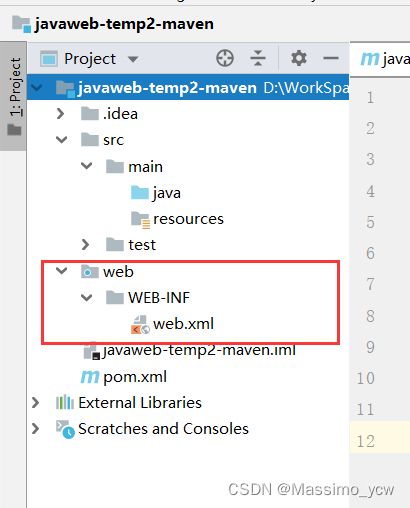The width and height of the screenshot is (410, 508).
Task: Hide the Project panel with minus icon
Action: (x=331, y=58)
